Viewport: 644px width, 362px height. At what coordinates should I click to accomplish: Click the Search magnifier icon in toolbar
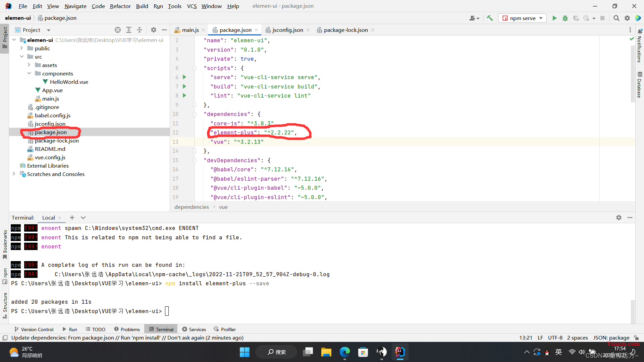(x=616, y=18)
